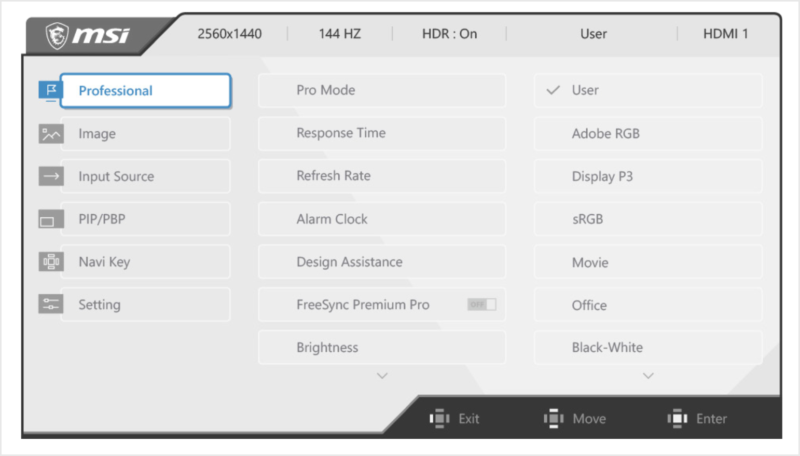Image resolution: width=800 pixels, height=456 pixels.
Task: Open the Input Source menu
Action: [145, 176]
